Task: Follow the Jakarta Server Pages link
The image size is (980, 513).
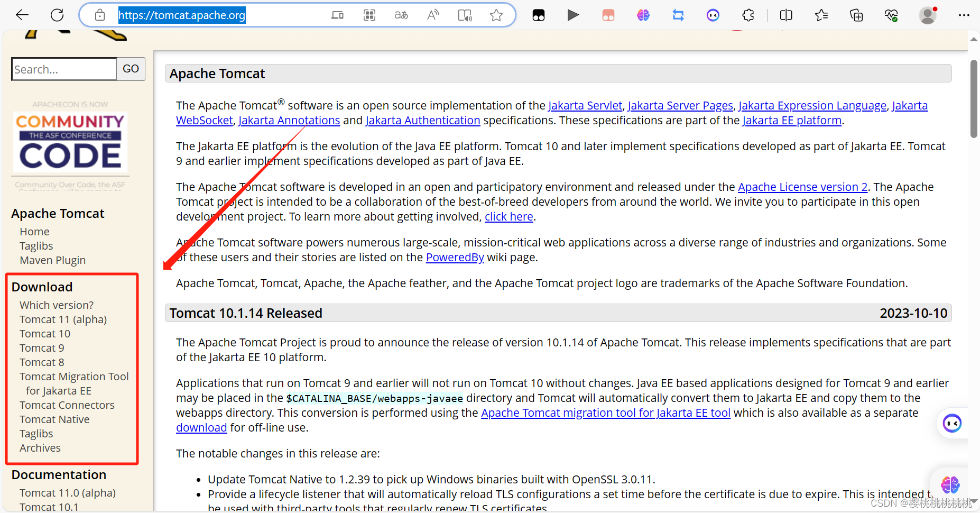Action: (680, 106)
